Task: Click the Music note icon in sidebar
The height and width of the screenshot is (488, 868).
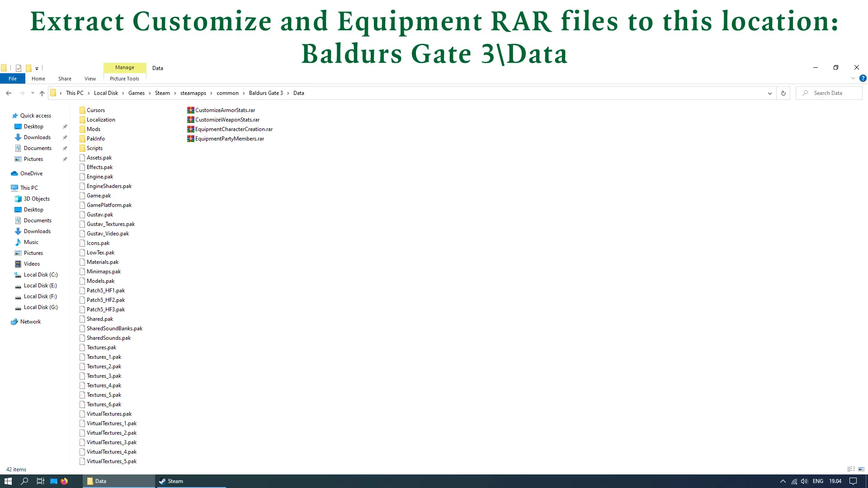Action: point(18,242)
